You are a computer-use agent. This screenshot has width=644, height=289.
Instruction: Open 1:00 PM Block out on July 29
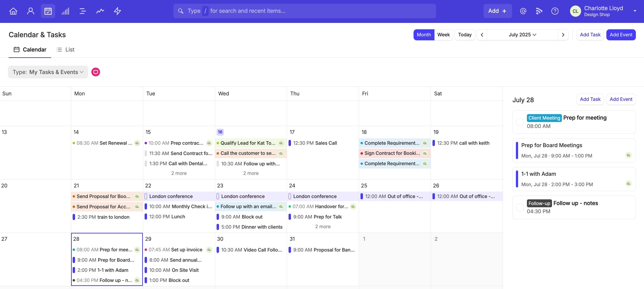pos(179,280)
